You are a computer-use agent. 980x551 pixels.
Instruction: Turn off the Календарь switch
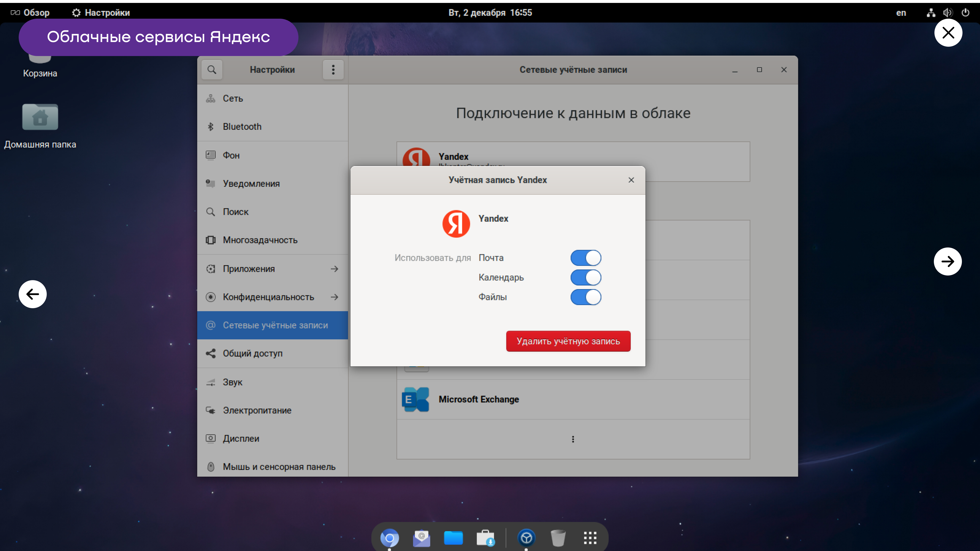586,278
